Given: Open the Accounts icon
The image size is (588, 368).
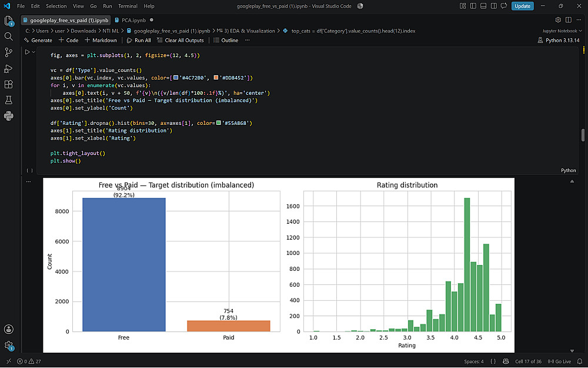Looking at the screenshot, I should [8, 329].
